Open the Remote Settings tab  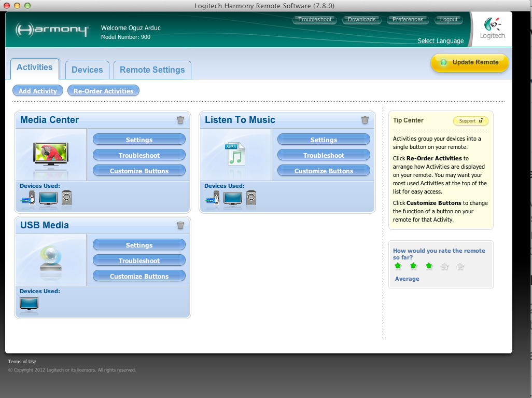[x=152, y=70]
